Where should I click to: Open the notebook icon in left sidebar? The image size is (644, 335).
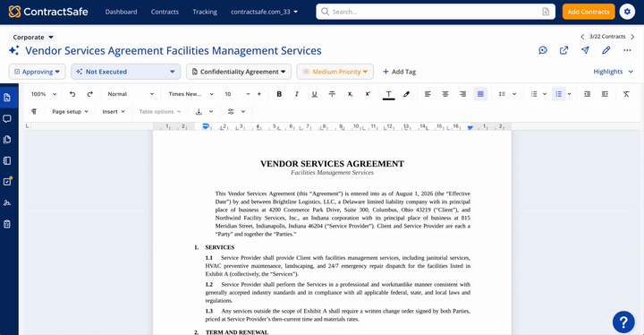coord(7,160)
